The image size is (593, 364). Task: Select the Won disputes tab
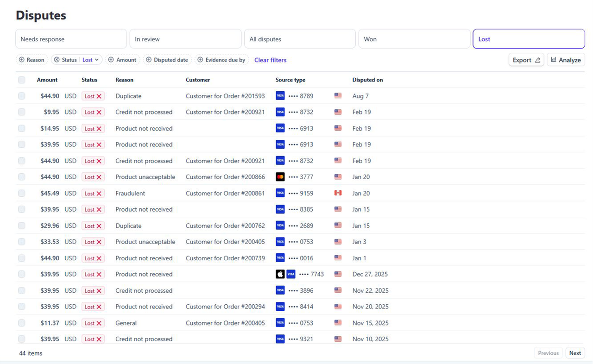point(414,39)
